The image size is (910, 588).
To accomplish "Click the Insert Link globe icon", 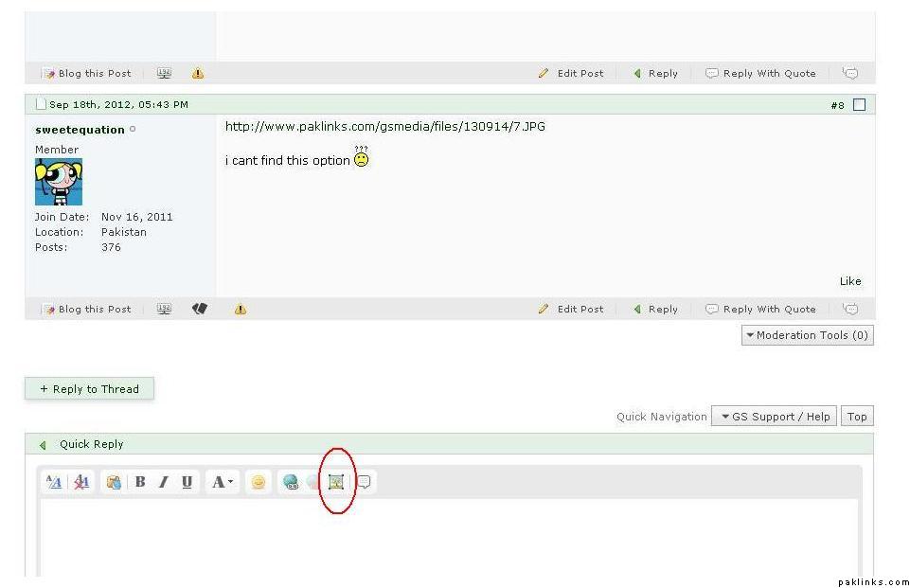I will click(290, 482).
